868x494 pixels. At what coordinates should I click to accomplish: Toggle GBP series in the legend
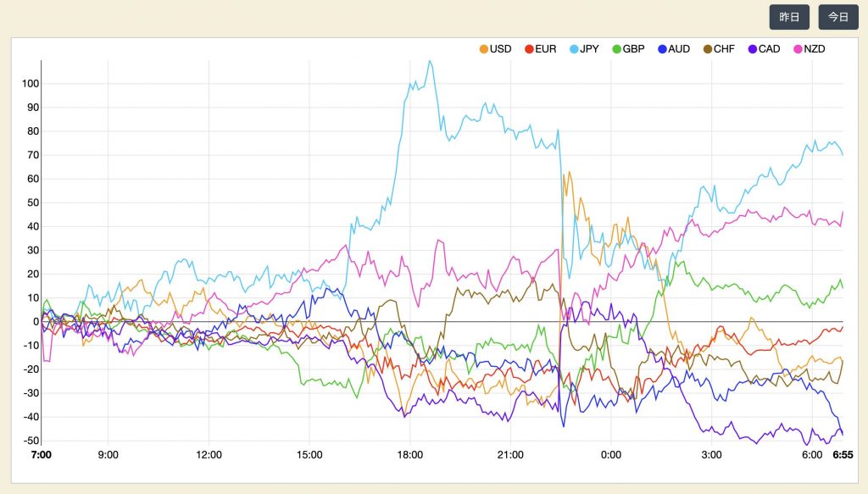628,48
